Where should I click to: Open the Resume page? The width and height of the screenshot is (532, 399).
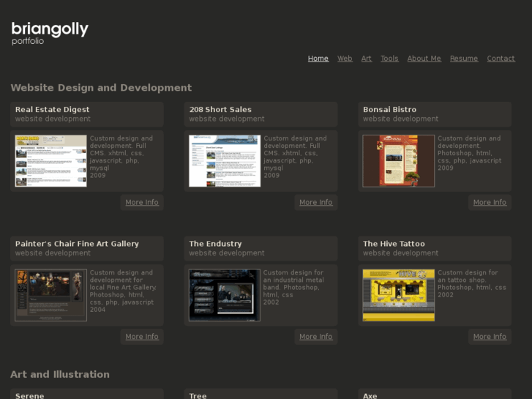tap(464, 59)
